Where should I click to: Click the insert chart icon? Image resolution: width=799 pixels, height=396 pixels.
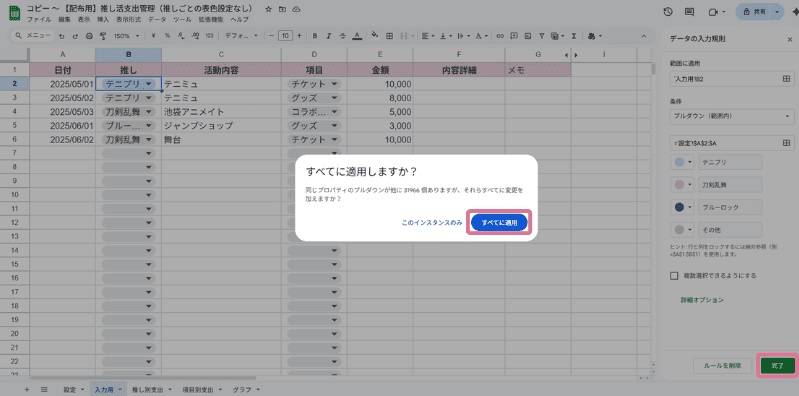[x=528, y=36]
